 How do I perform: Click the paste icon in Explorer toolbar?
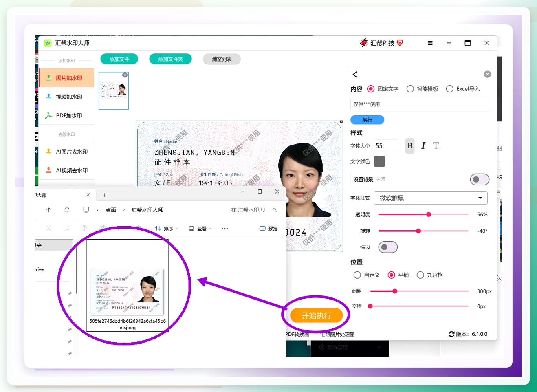[x=84, y=229]
